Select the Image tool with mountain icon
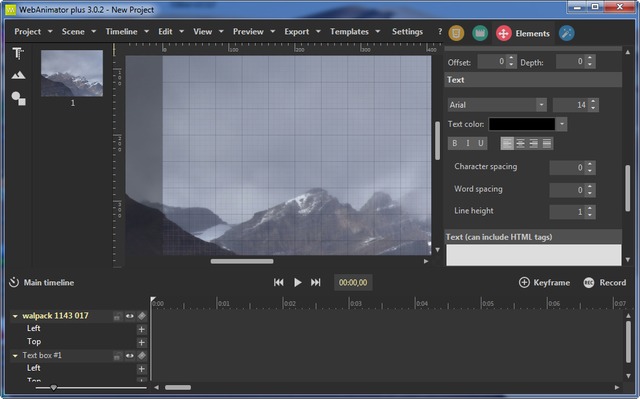640x399 pixels. click(18, 75)
